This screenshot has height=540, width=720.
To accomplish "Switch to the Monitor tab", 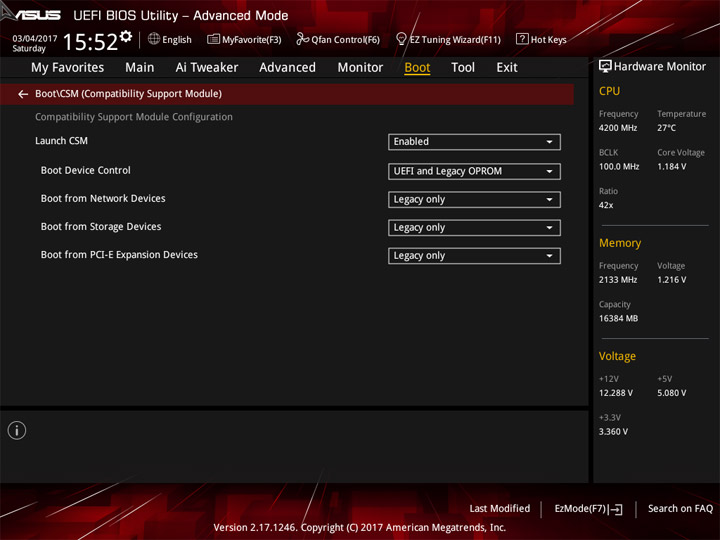I will click(x=360, y=68).
